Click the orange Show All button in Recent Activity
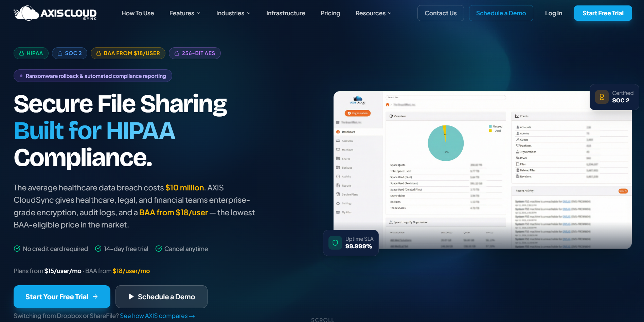The width and height of the screenshot is (644, 322). tap(623, 191)
